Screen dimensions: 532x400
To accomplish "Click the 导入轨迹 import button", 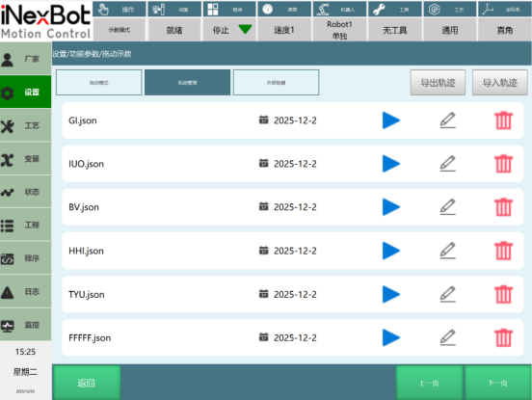I will pos(500,83).
